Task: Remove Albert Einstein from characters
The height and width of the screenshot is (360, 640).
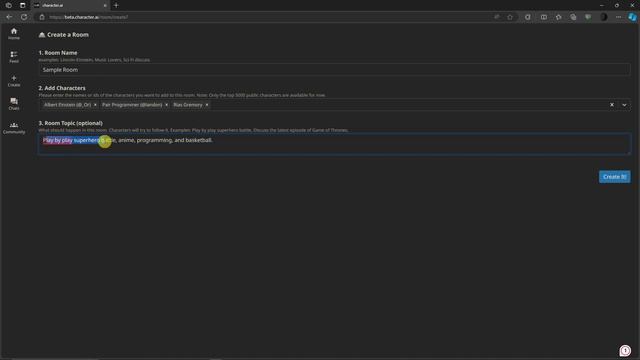Action: pos(95,105)
